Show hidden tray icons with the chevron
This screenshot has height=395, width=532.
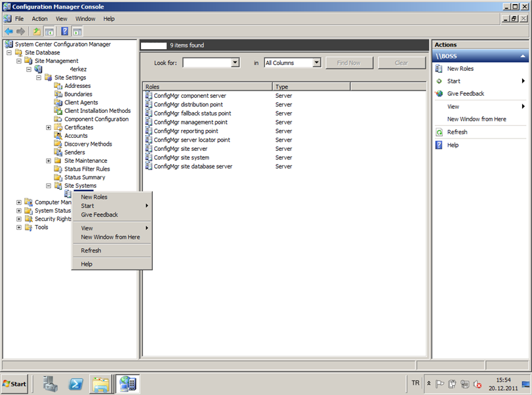click(x=429, y=383)
